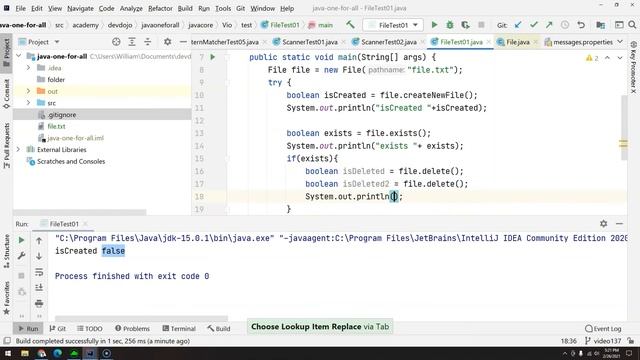Expand External Libraries node
This screenshot has height=360, width=640.
tap(18, 149)
